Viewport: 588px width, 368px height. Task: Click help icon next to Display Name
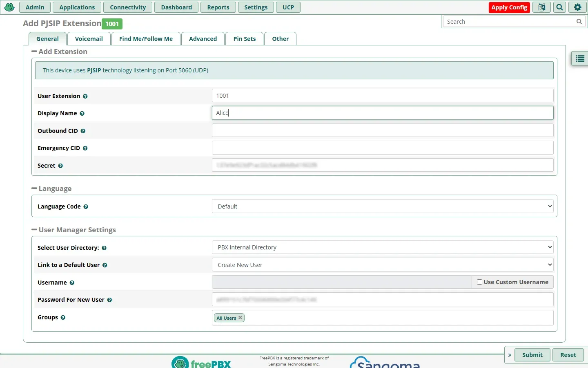[x=82, y=113]
